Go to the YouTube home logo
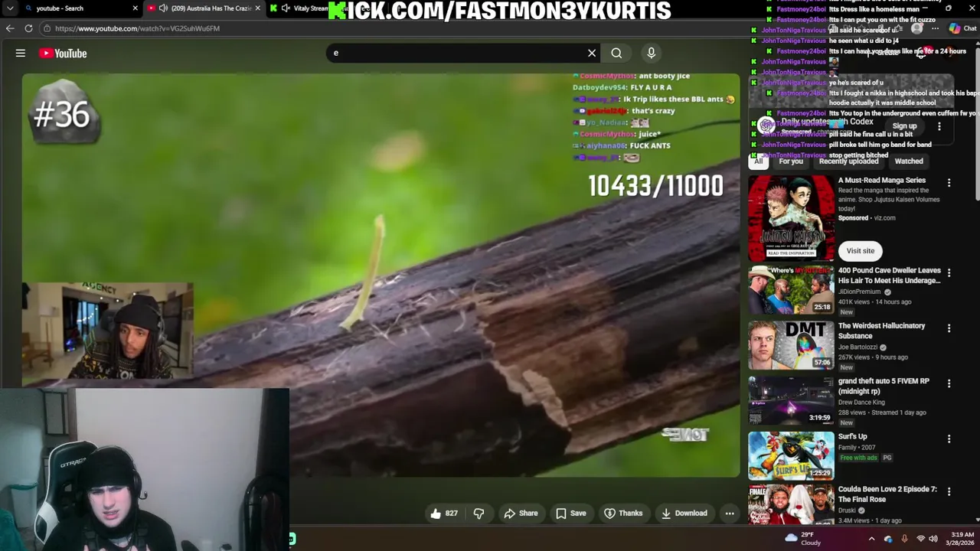The image size is (980, 551). 63,53
